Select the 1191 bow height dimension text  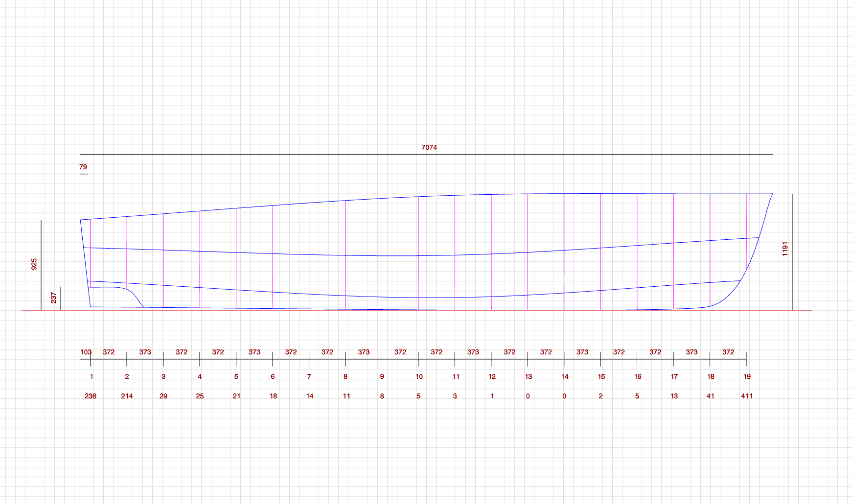click(785, 249)
